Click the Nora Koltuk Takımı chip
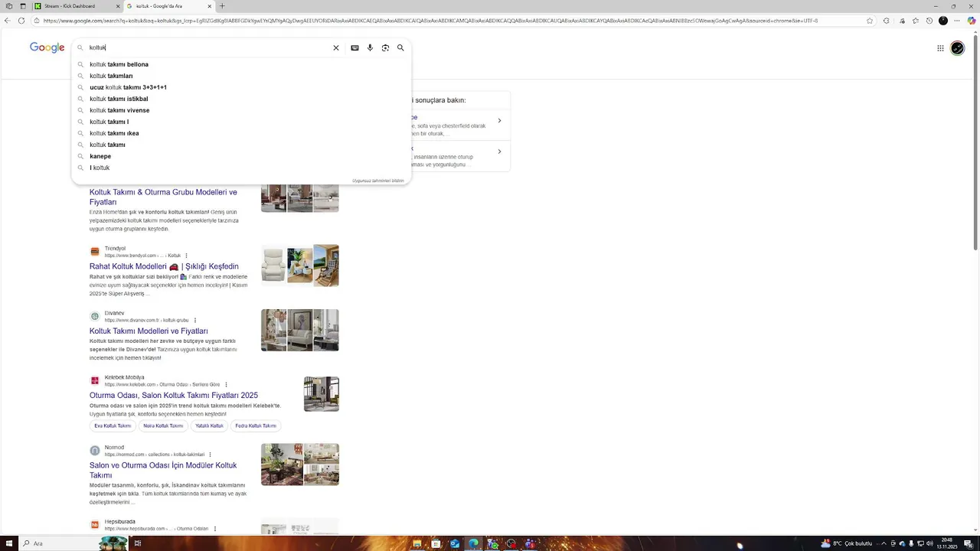Screen dimensions: 980x551 pos(163,425)
